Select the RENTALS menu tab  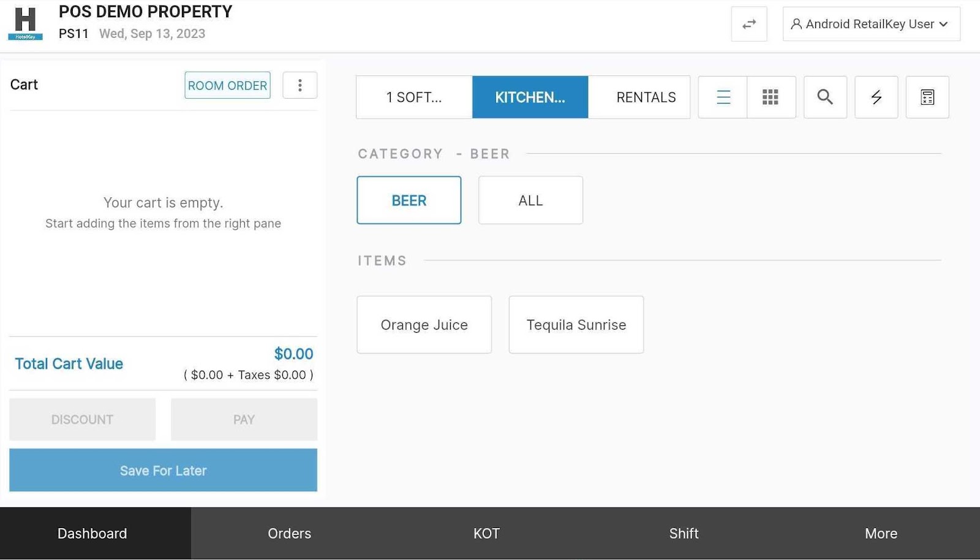[646, 97]
